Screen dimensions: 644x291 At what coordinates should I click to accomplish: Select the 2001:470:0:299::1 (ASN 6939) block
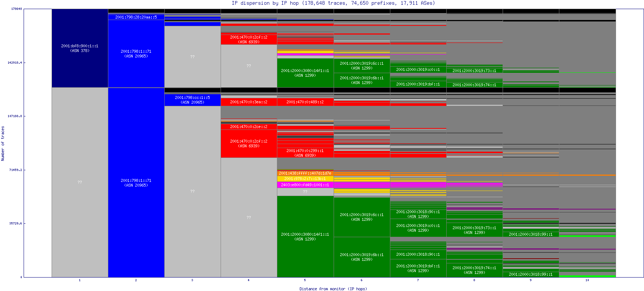click(305, 153)
